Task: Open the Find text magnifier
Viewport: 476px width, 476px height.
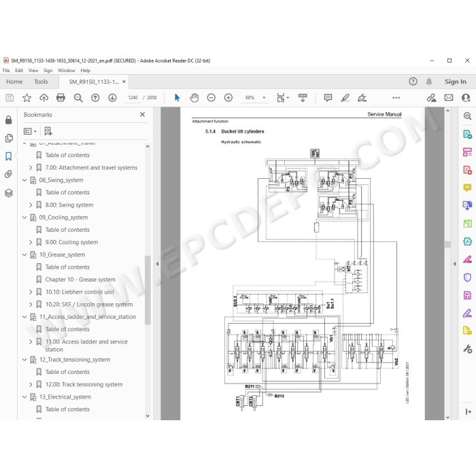Action: (x=78, y=98)
